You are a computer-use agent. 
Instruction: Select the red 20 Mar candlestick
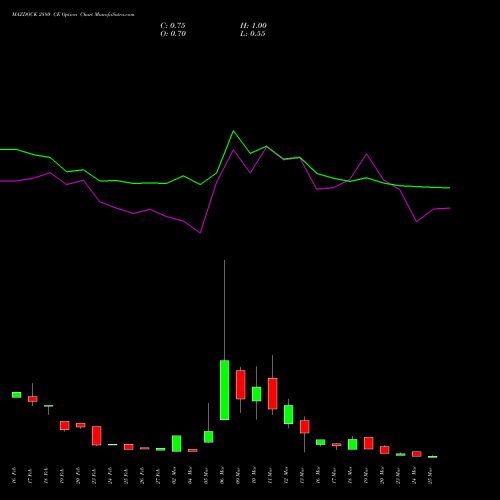[x=385, y=450]
